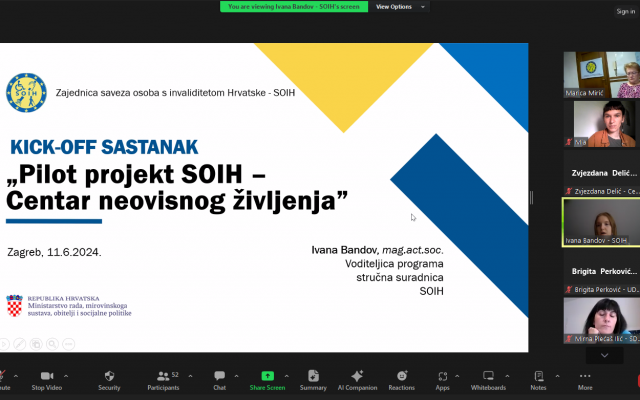Launch the AI Companion

[357, 380]
